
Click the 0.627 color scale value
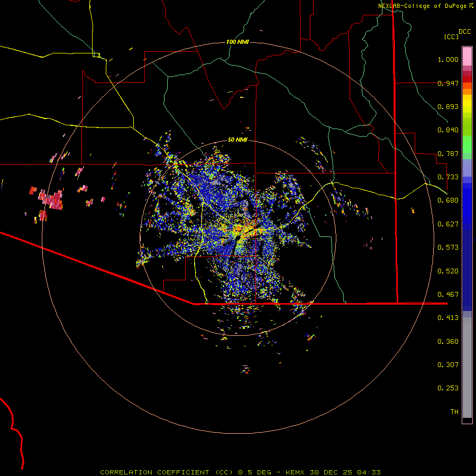(x=448, y=224)
